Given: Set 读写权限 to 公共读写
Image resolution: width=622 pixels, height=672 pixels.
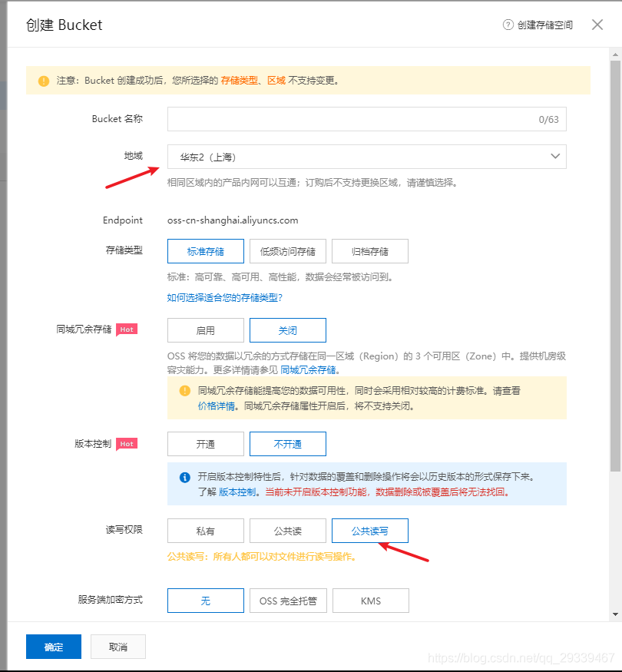Looking at the screenshot, I should 370,531.
